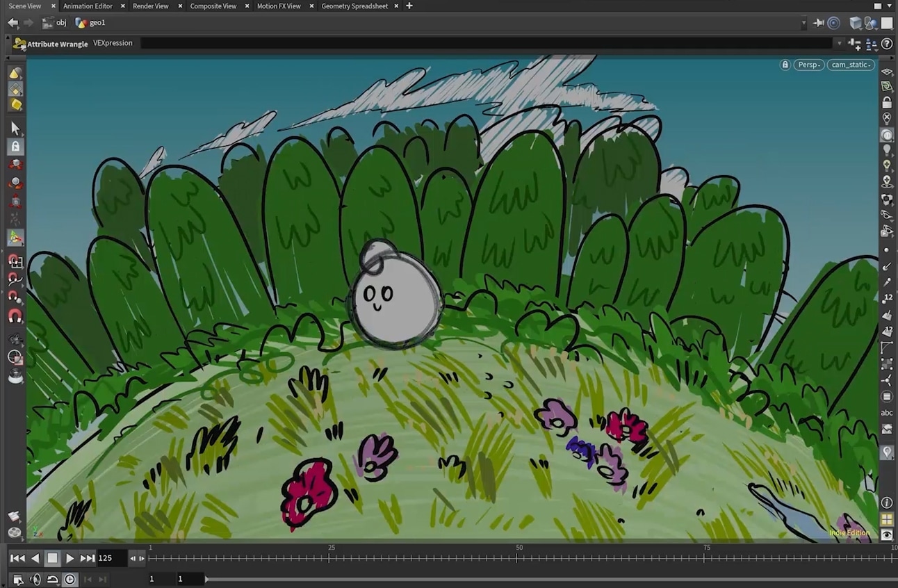Toggle real-time playback clock button

click(70, 579)
